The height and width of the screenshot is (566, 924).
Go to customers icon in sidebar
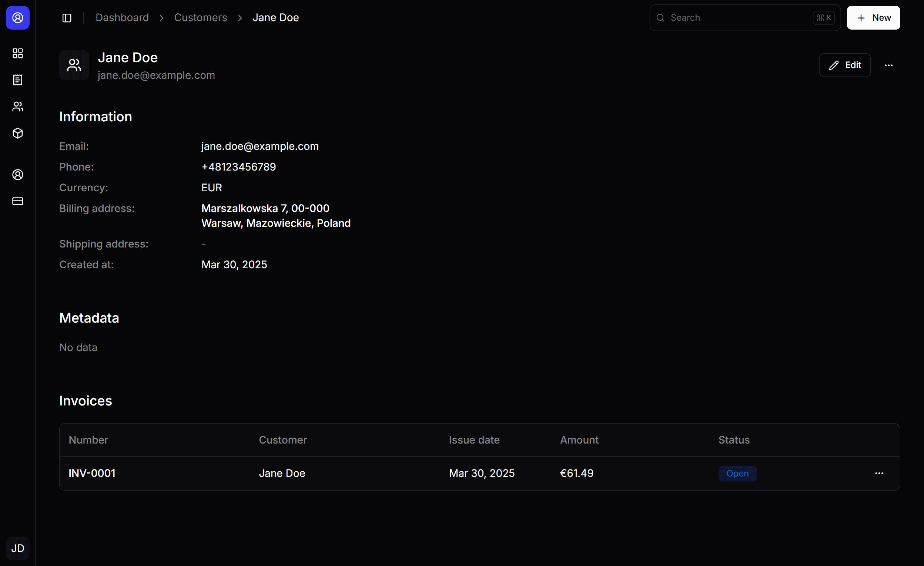[18, 107]
